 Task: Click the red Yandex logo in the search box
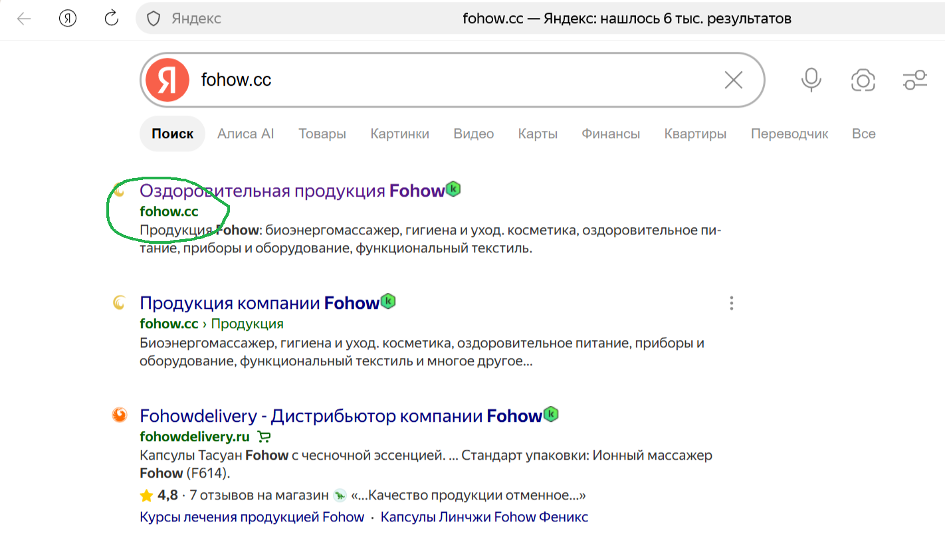167,80
